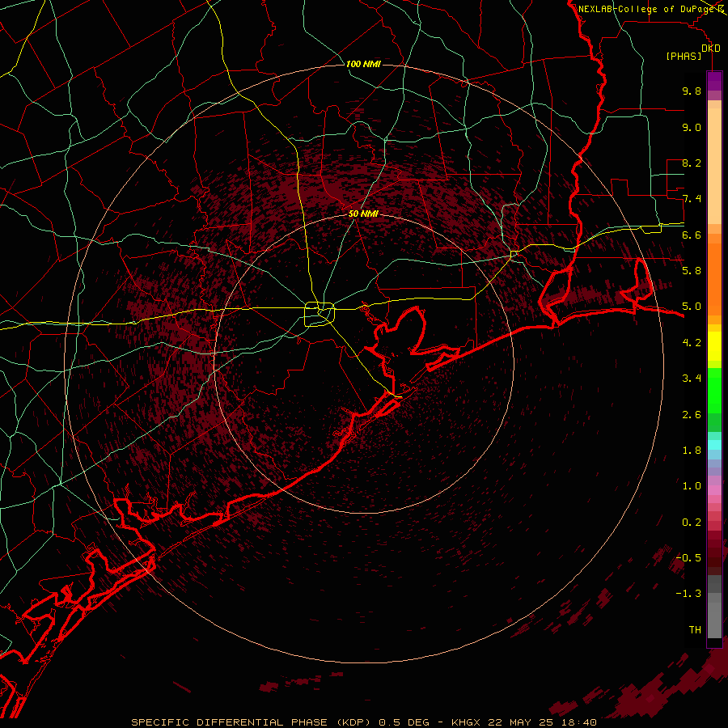Click the 1.0 legend value

692,486
